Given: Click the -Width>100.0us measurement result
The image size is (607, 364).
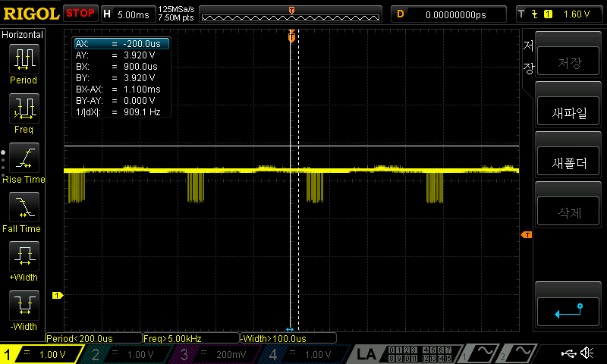Looking at the screenshot, I should (x=288, y=338).
